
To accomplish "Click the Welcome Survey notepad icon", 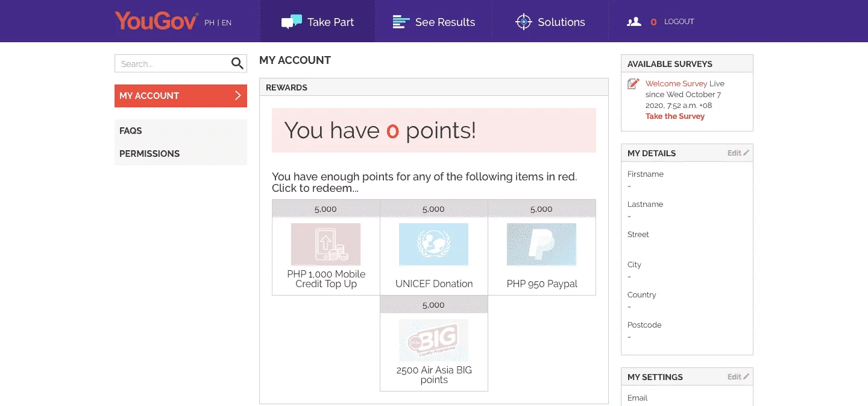I will click(633, 84).
